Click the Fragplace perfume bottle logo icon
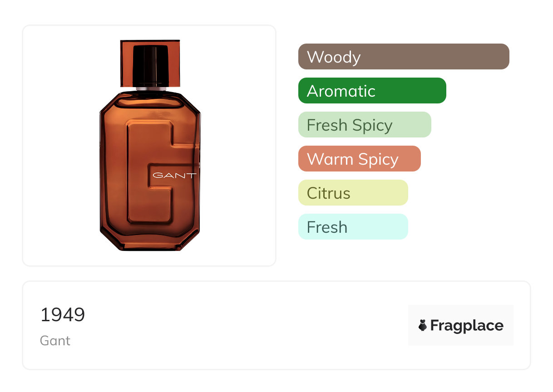 [x=423, y=325]
